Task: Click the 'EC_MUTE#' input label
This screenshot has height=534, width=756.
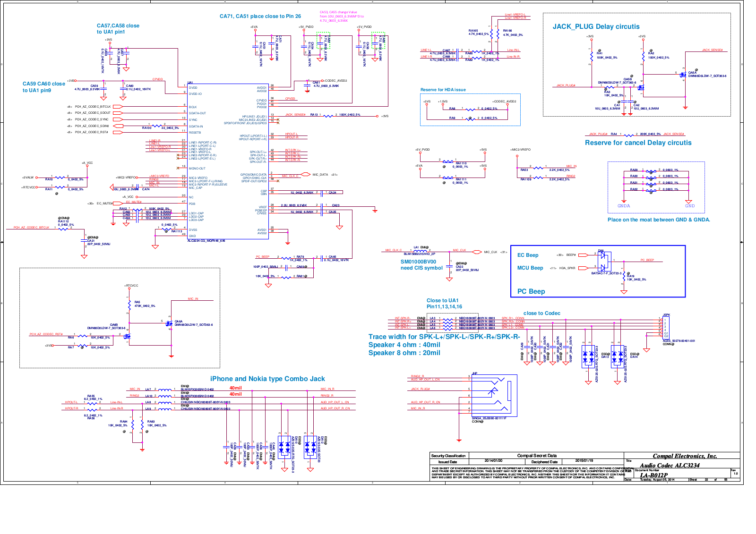Action: point(105,203)
